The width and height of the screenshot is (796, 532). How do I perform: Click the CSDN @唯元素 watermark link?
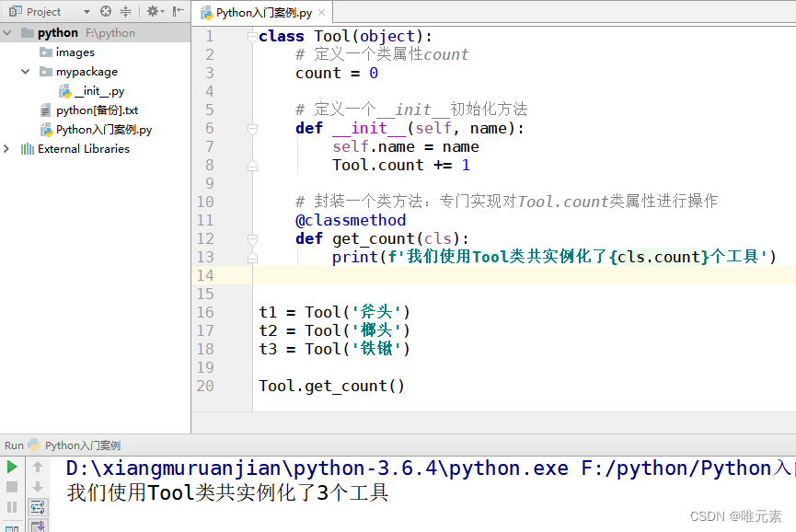point(735,516)
